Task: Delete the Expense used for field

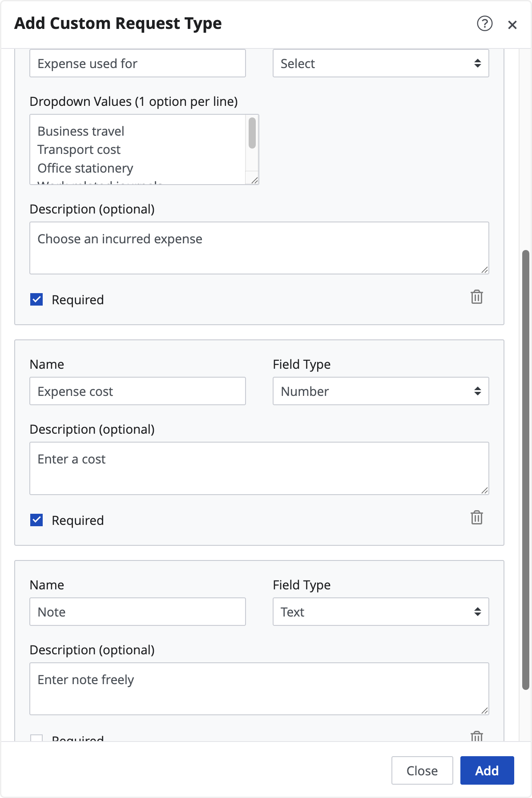Action: [476, 297]
